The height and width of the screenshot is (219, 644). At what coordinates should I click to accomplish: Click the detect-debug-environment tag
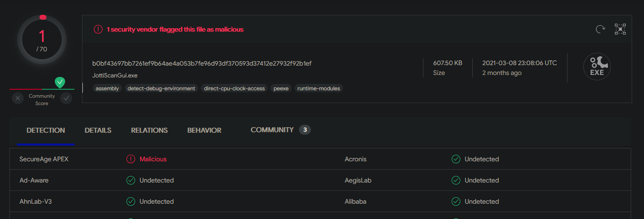pyautogui.click(x=161, y=88)
